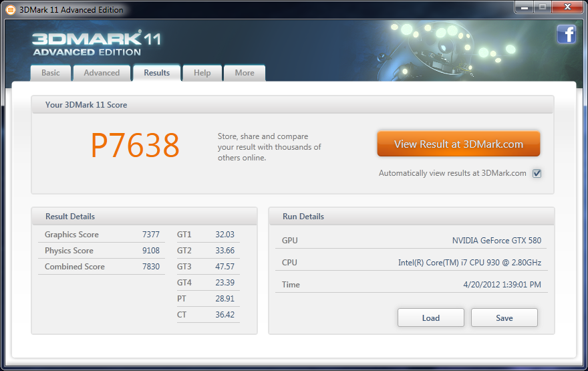This screenshot has width=588, height=371.
Task: Select the Results tab
Action: click(x=157, y=73)
